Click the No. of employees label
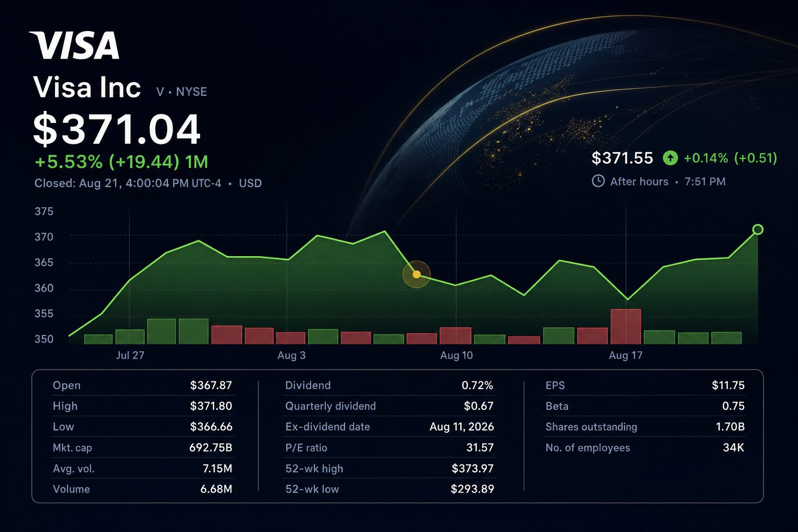Image resolution: width=798 pixels, height=532 pixels. click(588, 448)
